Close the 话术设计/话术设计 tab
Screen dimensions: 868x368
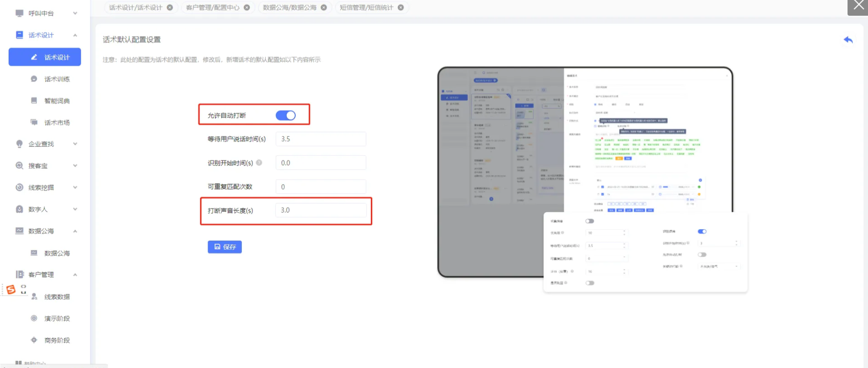pyautogui.click(x=170, y=8)
